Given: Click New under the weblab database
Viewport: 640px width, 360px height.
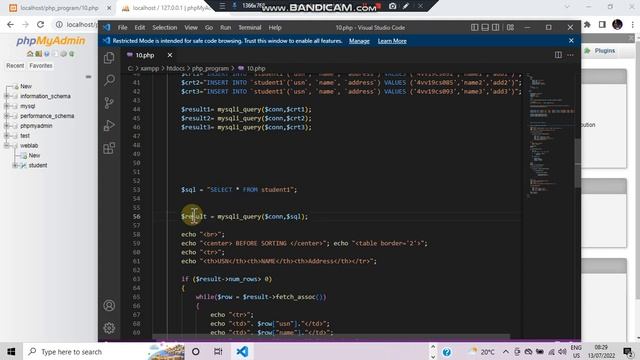Looking at the screenshot, I should pos(34,156).
